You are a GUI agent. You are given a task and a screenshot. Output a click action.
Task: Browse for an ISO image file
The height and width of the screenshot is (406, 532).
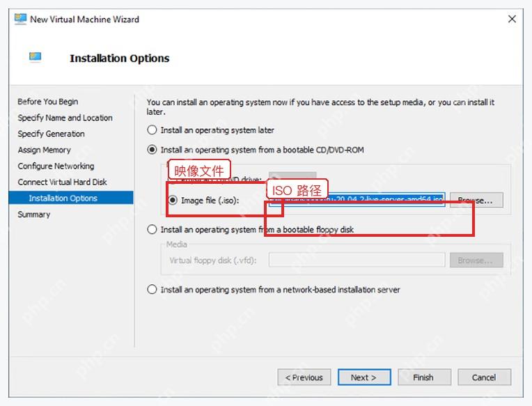coord(476,200)
